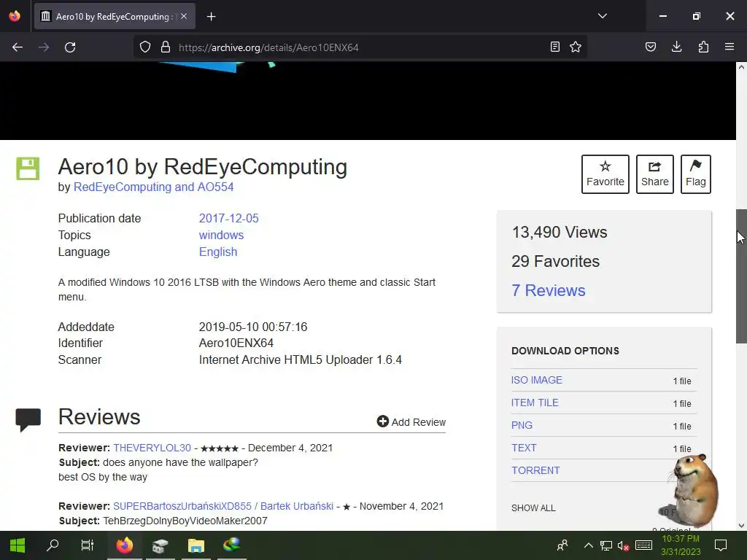Open Task View on the taskbar
The image size is (747, 560).
click(88, 545)
